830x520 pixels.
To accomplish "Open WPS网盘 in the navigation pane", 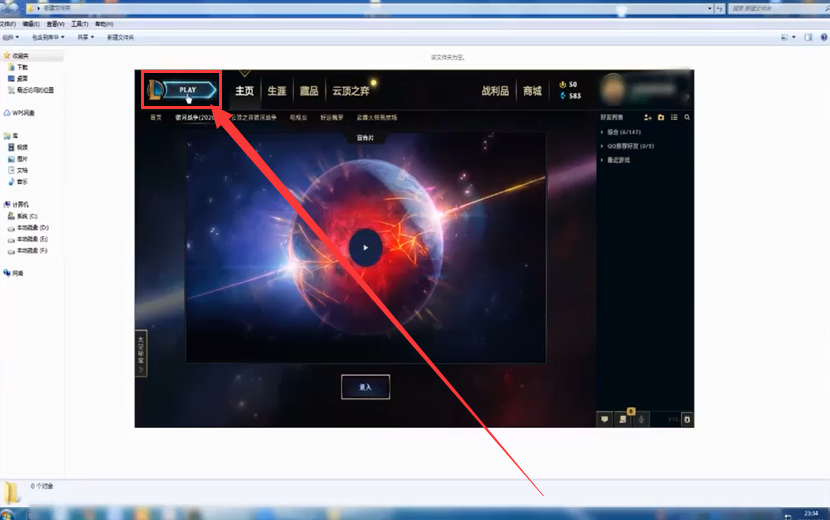I will click(23, 113).
